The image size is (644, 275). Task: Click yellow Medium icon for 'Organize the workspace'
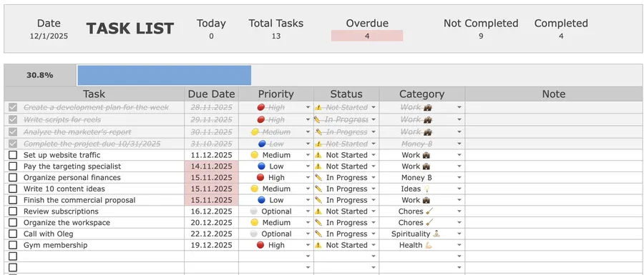(255, 223)
